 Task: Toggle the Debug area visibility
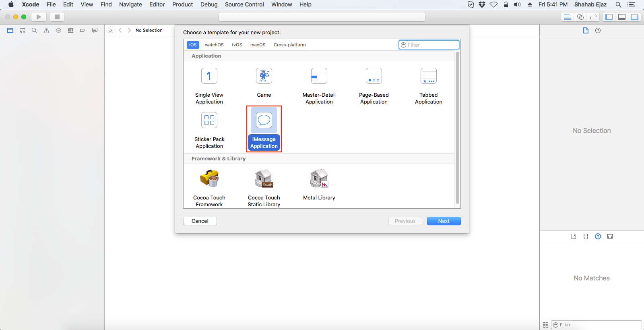622,17
